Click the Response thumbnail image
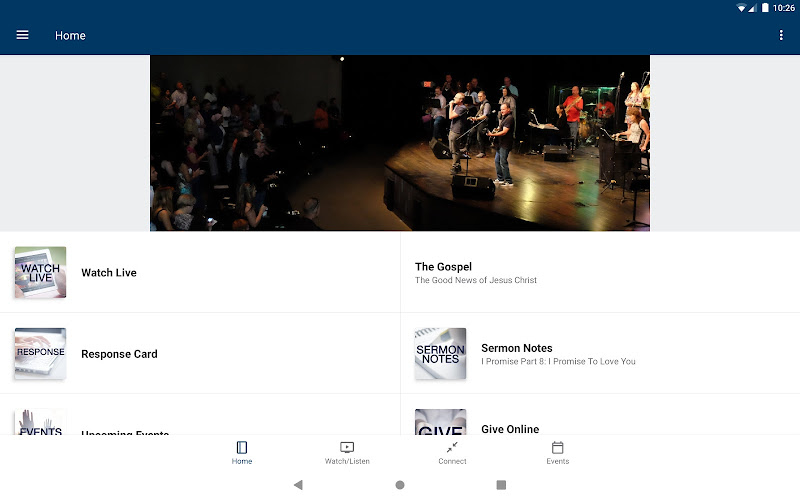The height and width of the screenshot is (500, 800). point(40,353)
